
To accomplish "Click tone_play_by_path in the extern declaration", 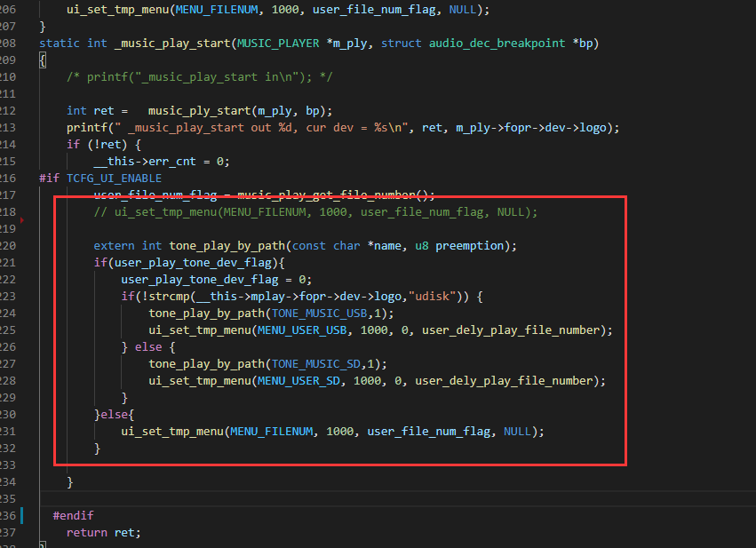I will click(227, 246).
